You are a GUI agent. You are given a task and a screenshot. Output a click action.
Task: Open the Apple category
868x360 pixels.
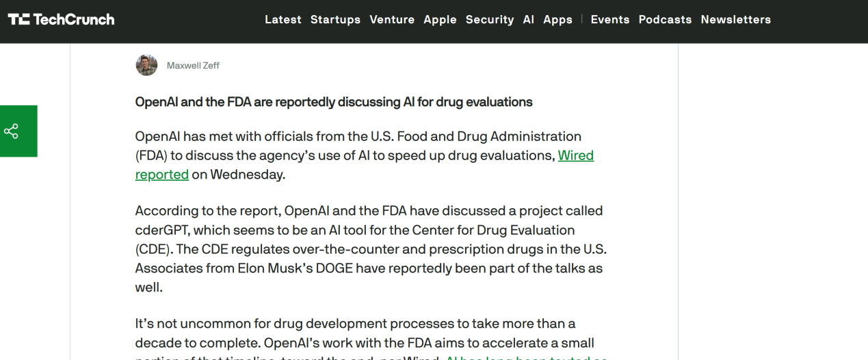point(440,19)
